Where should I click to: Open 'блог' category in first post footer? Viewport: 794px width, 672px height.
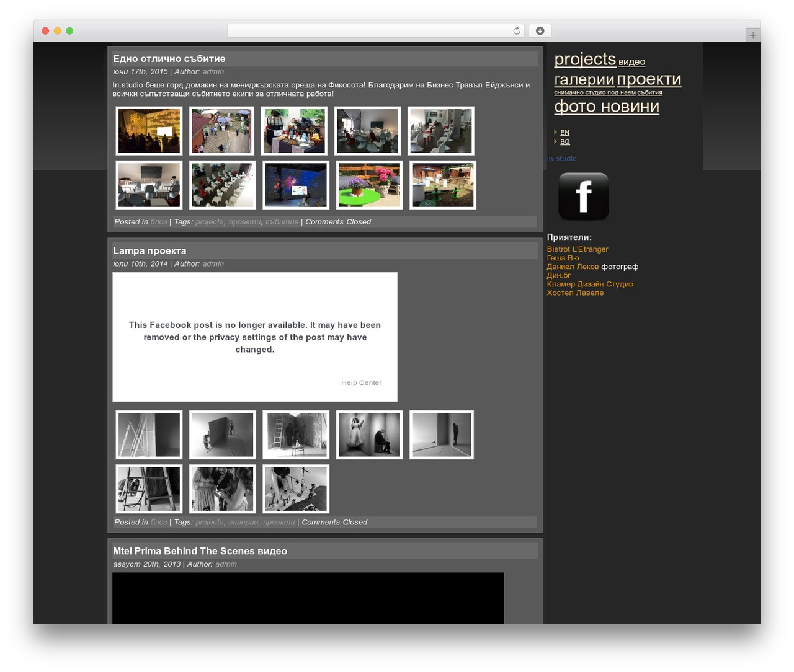(159, 222)
